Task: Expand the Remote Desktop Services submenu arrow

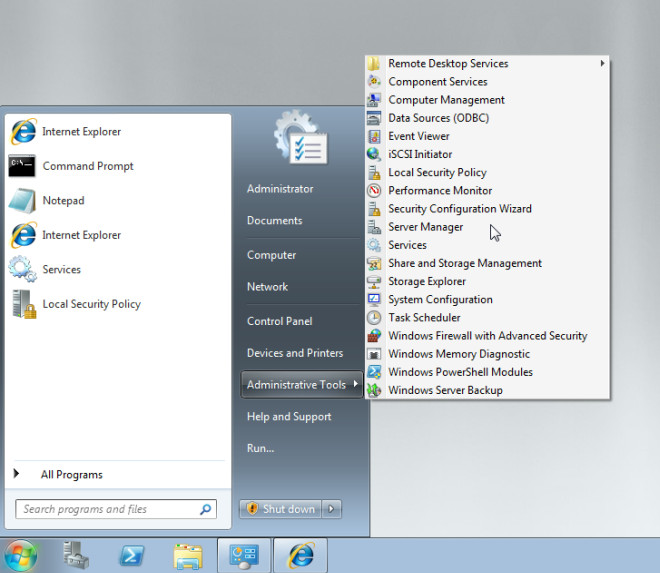Action: 602,63
